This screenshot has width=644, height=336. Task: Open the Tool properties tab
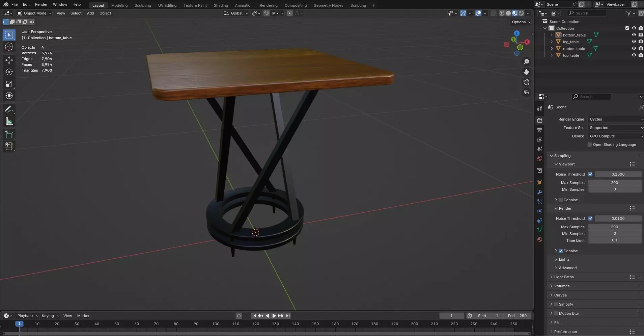pos(540,108)
